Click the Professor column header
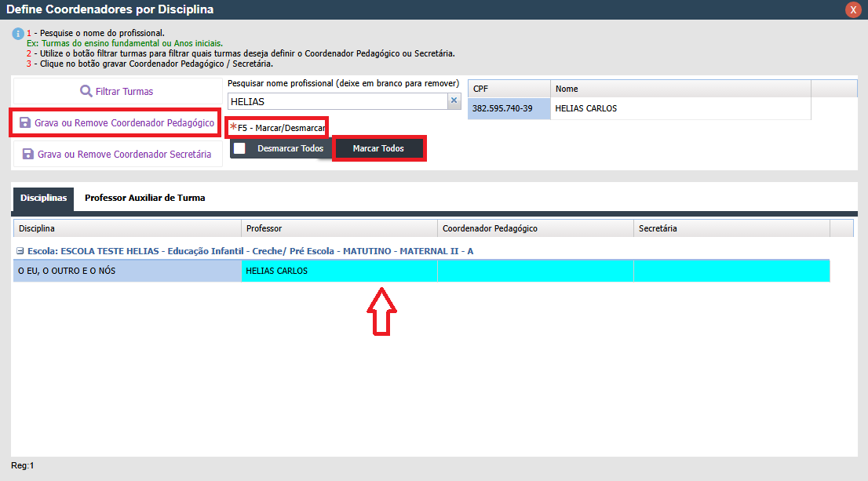This screenshot has height=481, width=868. pyautogui.click(x=339, y=228)
